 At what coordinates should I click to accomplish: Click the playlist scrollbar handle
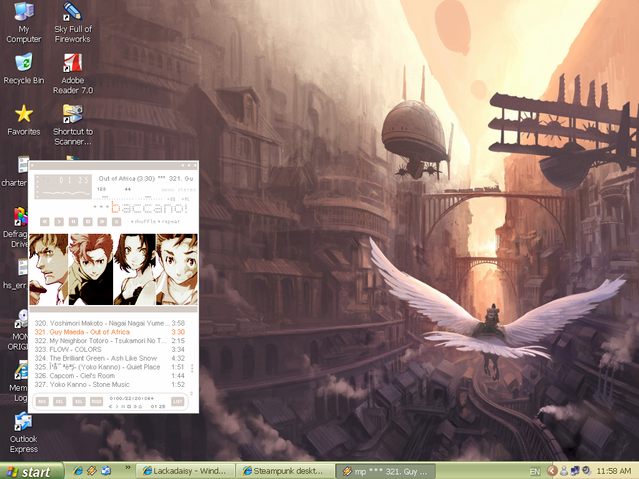(192, 368)
